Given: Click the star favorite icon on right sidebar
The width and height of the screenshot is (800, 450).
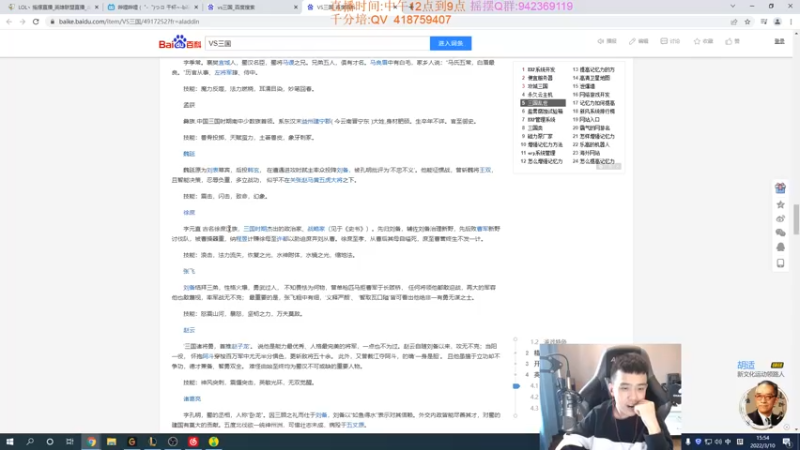Looking at the screenshot, I should tap(780, 204).
